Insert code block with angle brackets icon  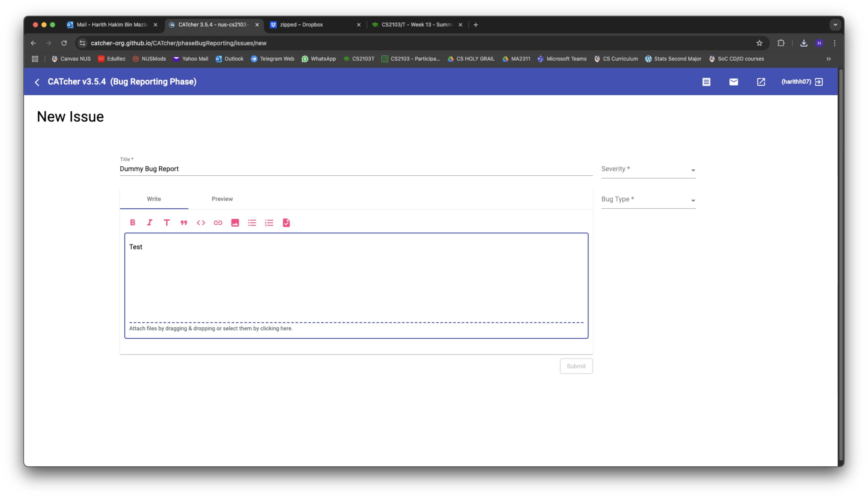pyautogui.click(x=201, y=223)
